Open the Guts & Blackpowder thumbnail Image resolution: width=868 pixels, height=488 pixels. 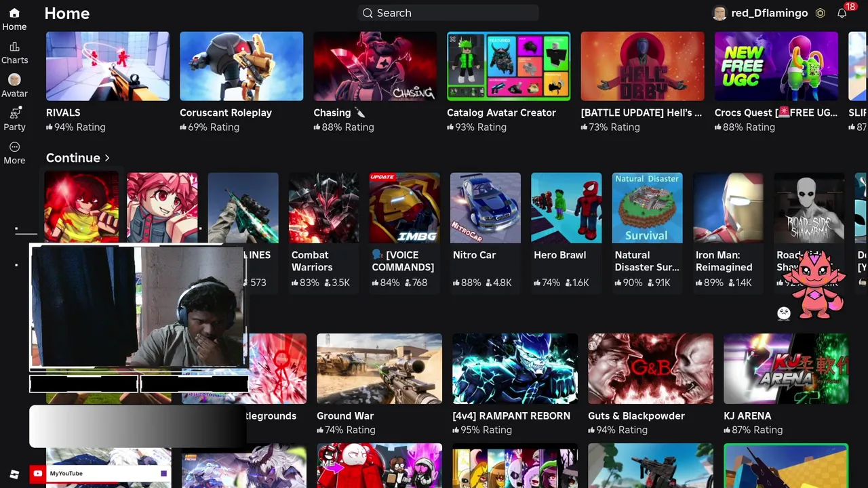pyautogui.click(x=650, y=369)
